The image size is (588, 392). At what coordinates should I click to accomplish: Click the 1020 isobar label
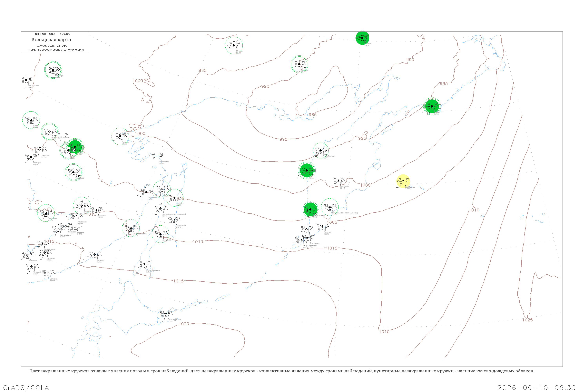pos(184,324)
